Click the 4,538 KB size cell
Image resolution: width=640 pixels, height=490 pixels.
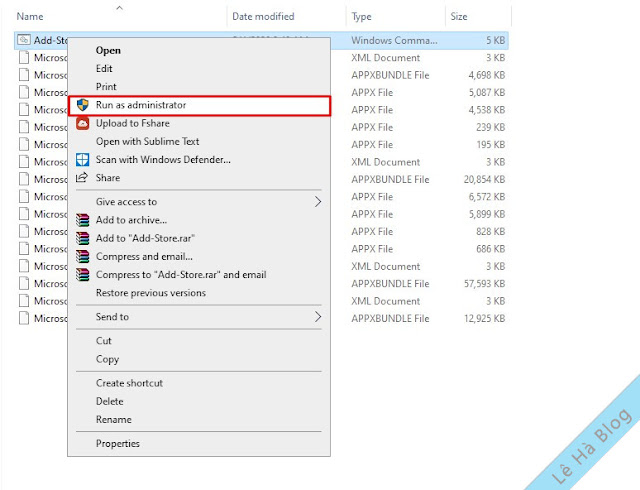[x=487, y=110]
